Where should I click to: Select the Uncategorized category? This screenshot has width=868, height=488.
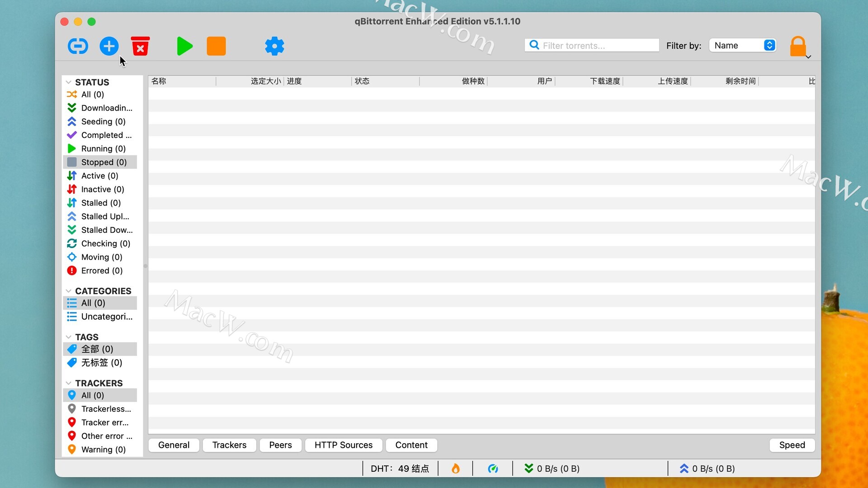[100, 317]
